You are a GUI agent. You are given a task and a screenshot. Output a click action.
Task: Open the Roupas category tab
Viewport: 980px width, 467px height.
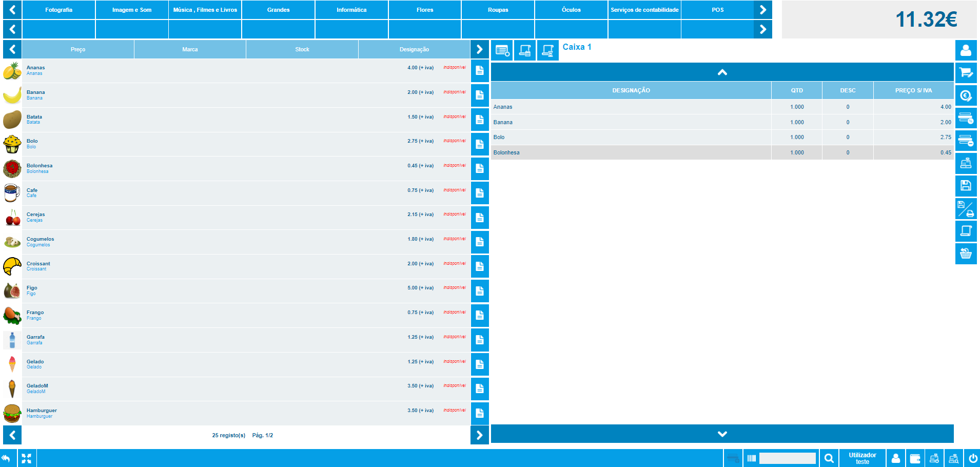[498, 10]
